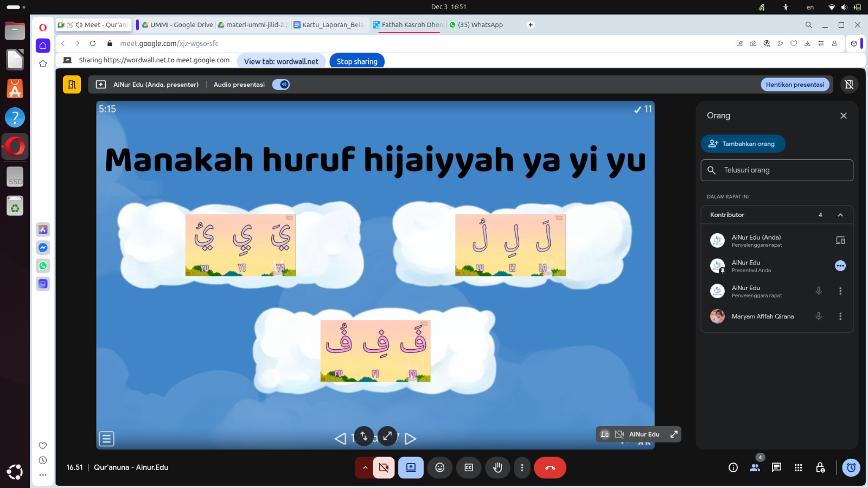The image size is (868, 488).
Task: Open host controls lock icon
Action: [x=820, y=467]
